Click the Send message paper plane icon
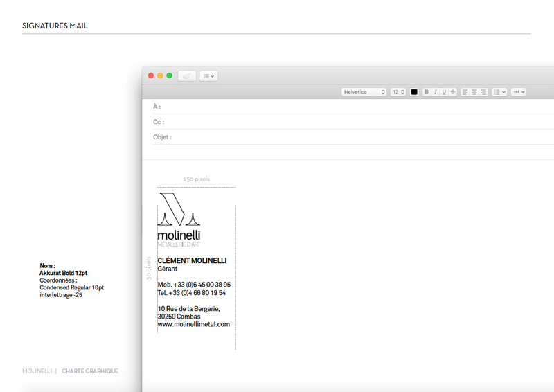Image resolution: width=554 pixels, height=392 pixels. coord(187,75)
